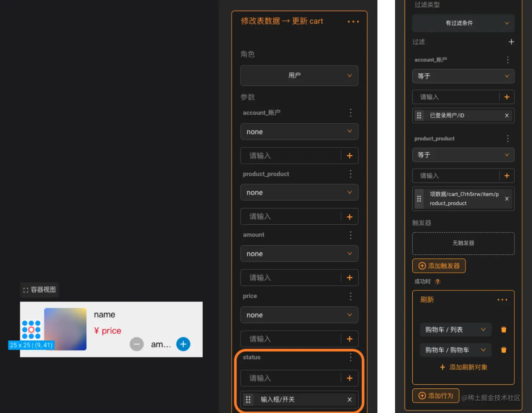This screenshot has height=413, width=532.
Task: Open the 过滤类型 dropdown showing 有过滤条件
Action: pos(463,23)
